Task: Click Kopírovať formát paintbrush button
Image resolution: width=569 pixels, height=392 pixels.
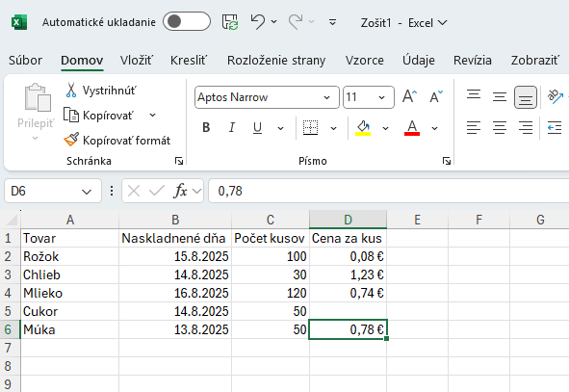Action: pyautogui.click(x=116, y=140)
